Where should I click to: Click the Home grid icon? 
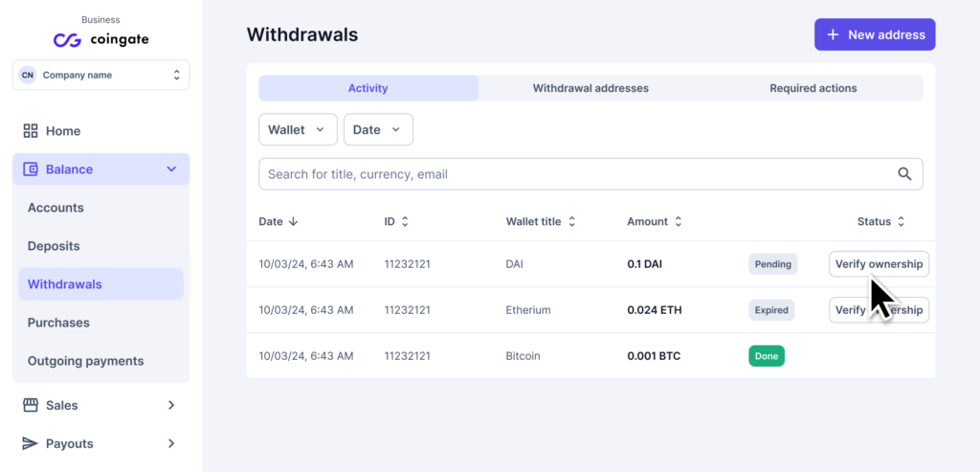pyautogui.click(x=31, y=131)
